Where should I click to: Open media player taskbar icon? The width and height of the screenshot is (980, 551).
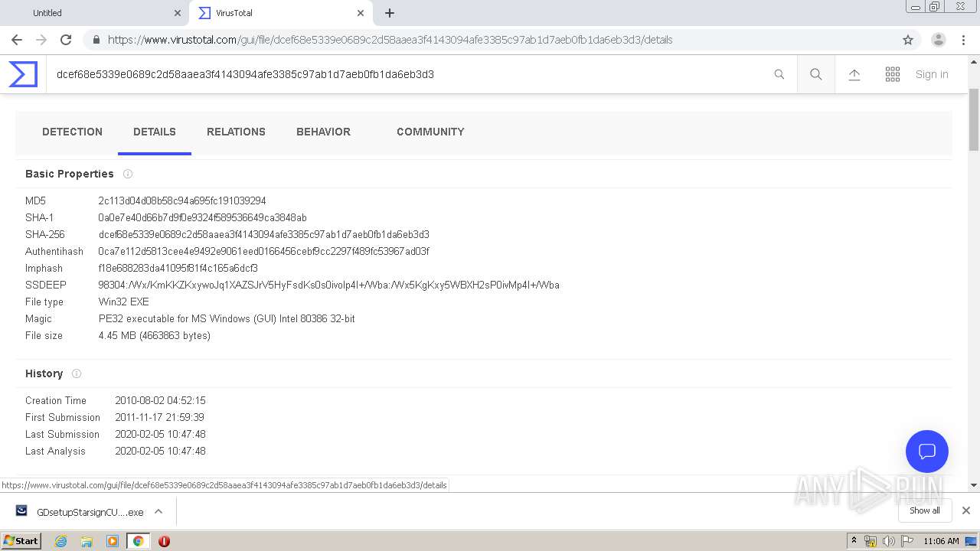click(113, 541)
